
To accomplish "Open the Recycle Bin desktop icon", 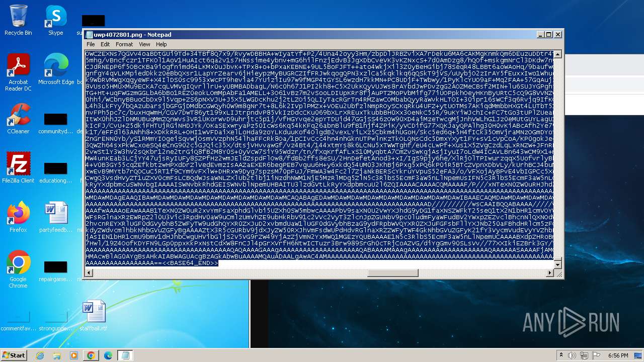I will (x=18, y=20).
